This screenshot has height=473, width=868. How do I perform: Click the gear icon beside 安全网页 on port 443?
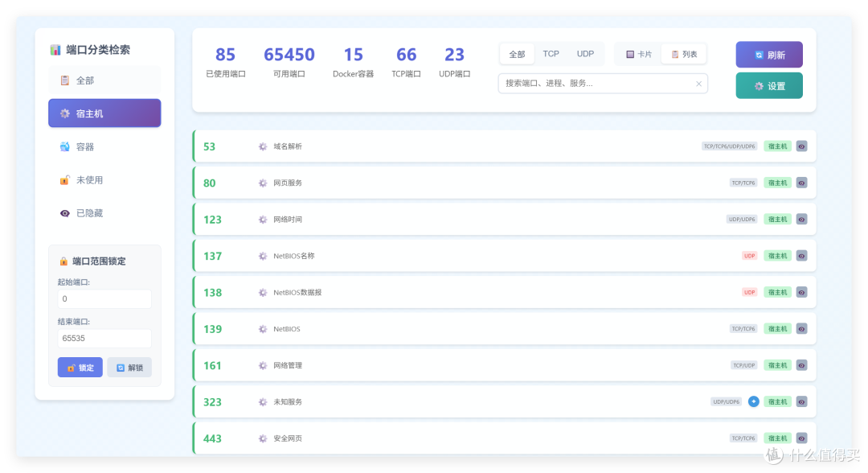262,438
